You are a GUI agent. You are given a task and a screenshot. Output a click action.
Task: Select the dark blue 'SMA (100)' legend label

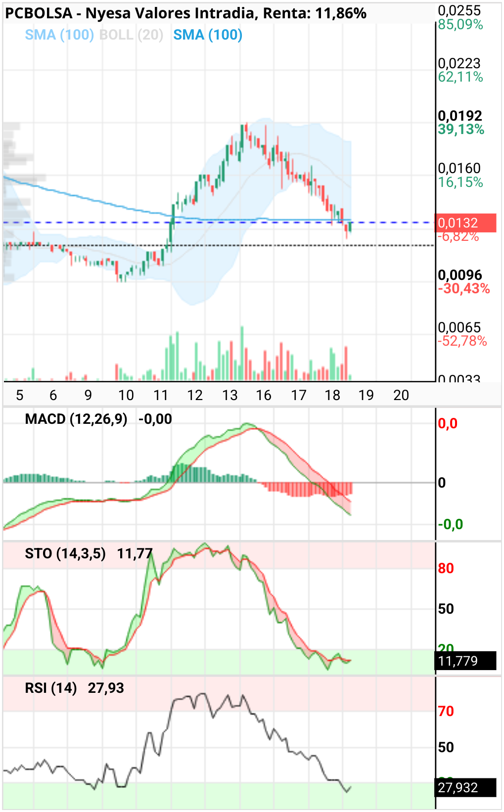point(208,35)
